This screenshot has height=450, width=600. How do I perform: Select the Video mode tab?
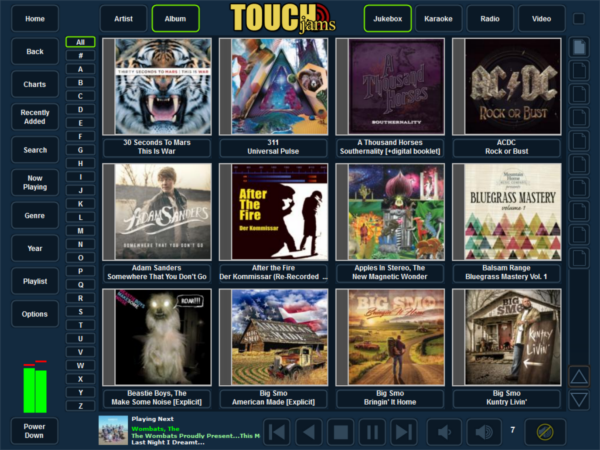coord(541,18)
